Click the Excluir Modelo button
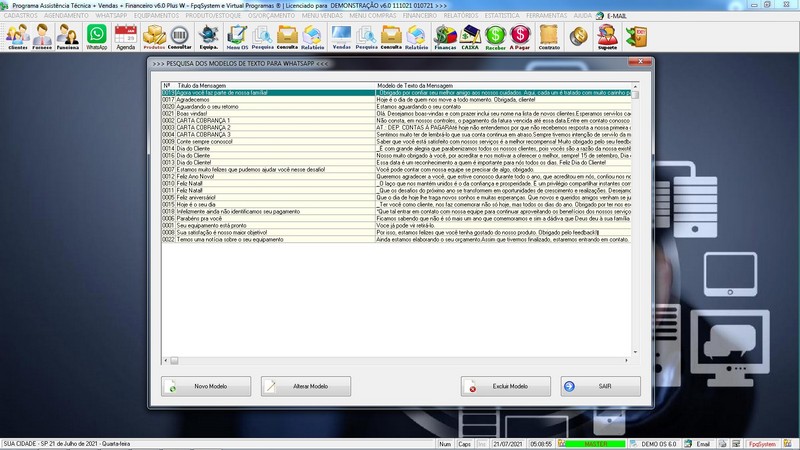The width and height of the screenshot is (800, 450). pos(506,386)
